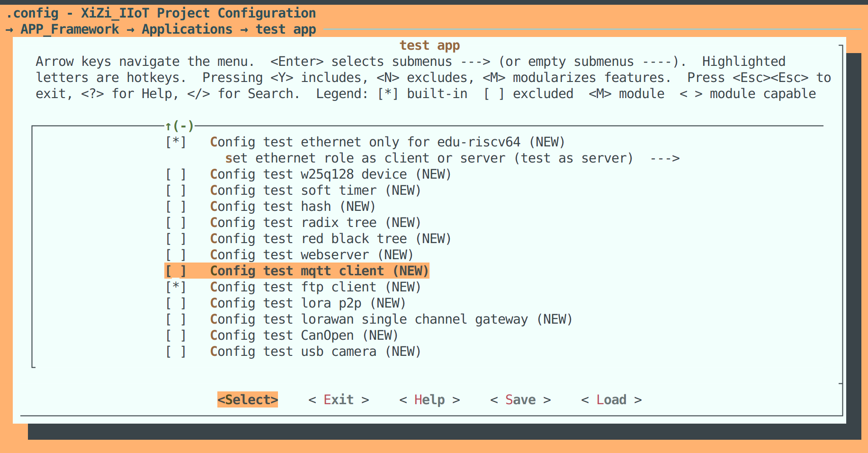Open the Help button
The width and height of the screenshot is (868, 453).
point(430,400)
